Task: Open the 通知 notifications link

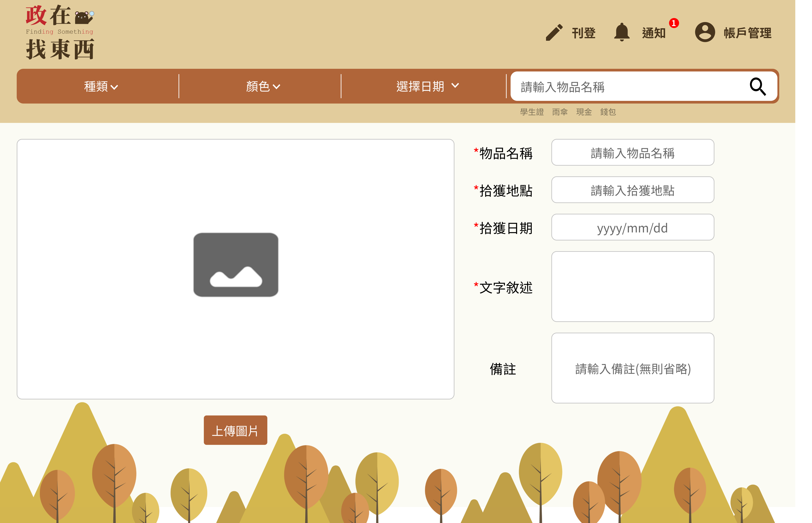Action: click(x=654, y=33)
